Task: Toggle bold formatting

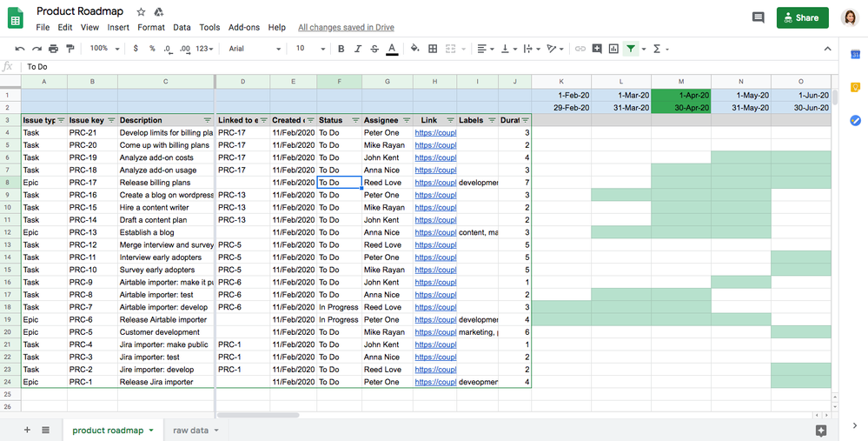Action: [341, 49]
